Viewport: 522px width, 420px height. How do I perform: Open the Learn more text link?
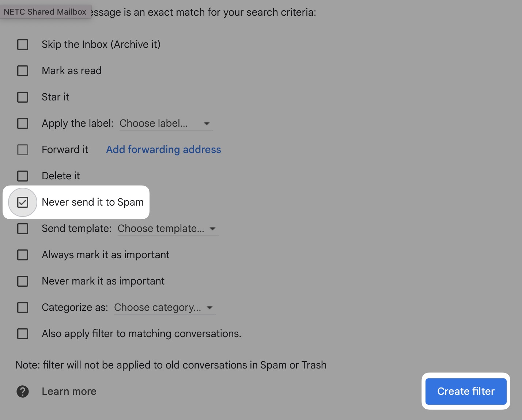click(69, 391)
